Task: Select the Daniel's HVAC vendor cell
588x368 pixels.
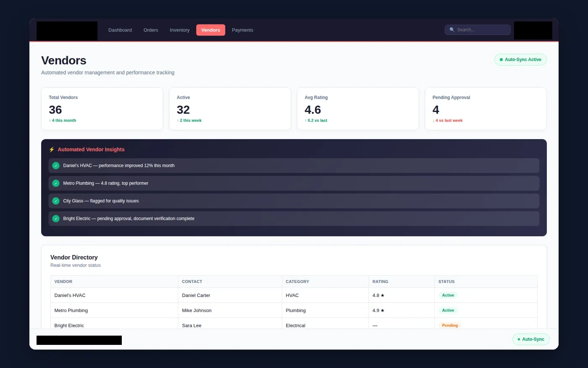Action: pyautogui.click(x=114, y=295)
